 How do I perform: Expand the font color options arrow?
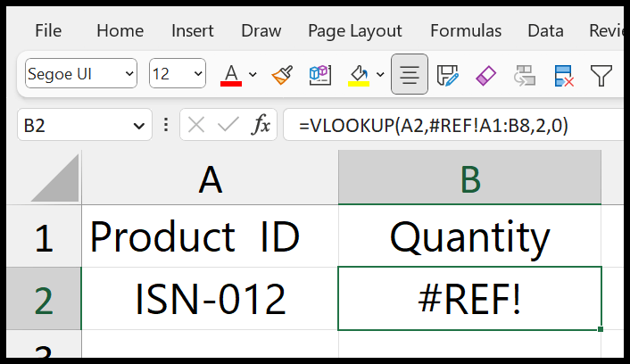click(x=253, y=74)
